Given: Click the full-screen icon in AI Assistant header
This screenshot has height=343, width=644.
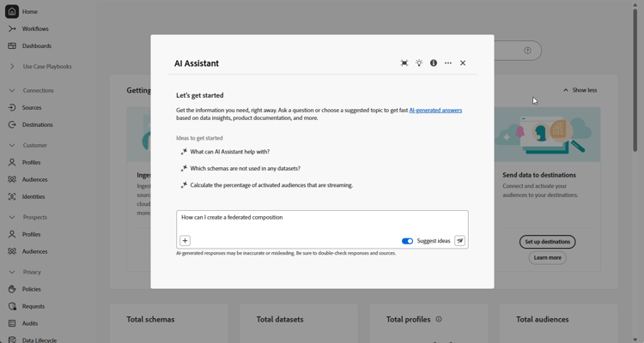Looking at the screenshot, I should click(404, 63).
